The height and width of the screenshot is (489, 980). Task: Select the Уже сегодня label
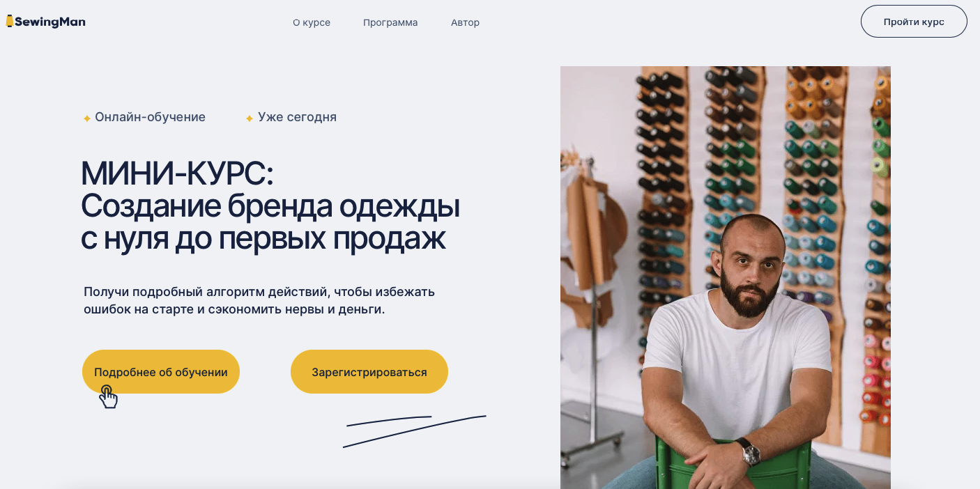pyautogui.click(x=298, y=117)
